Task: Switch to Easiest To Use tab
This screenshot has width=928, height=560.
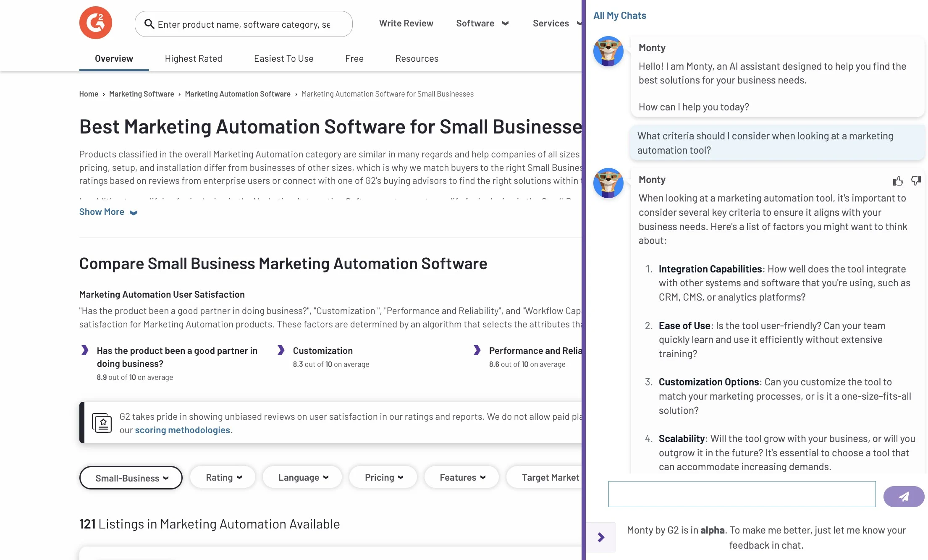Action: tap(284, 58)
